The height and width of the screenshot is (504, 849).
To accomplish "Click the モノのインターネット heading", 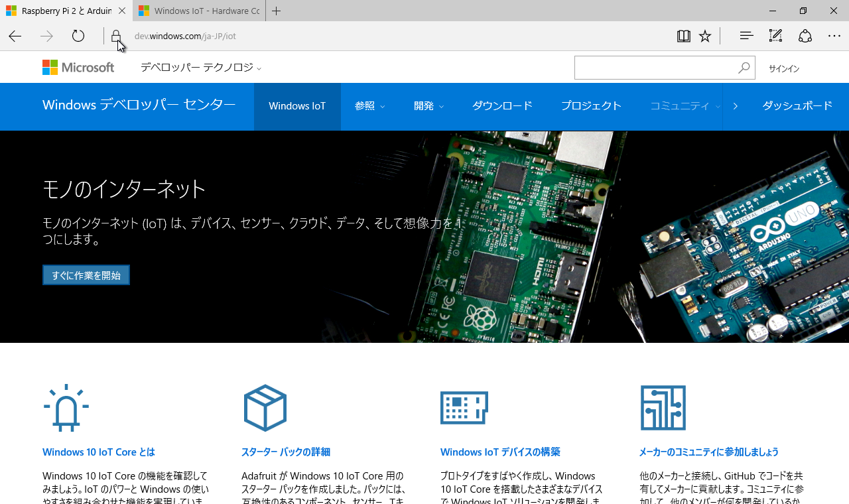I will [x=124, y=189].
